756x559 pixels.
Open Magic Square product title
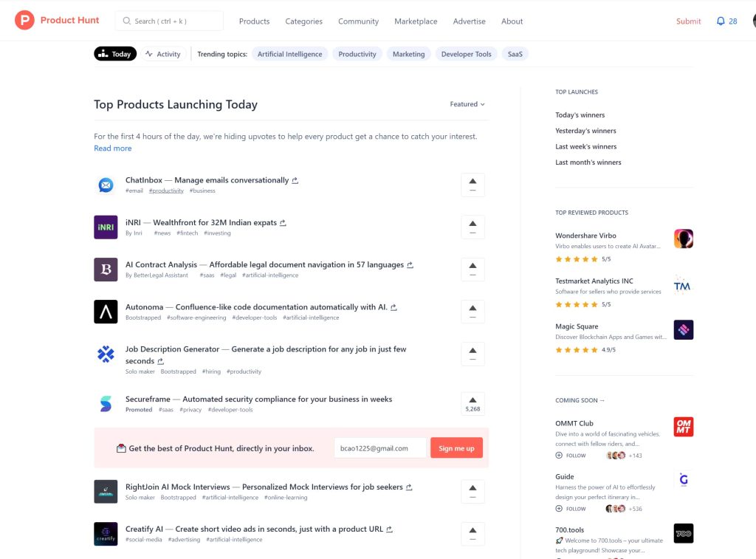(x=577, y=326)
